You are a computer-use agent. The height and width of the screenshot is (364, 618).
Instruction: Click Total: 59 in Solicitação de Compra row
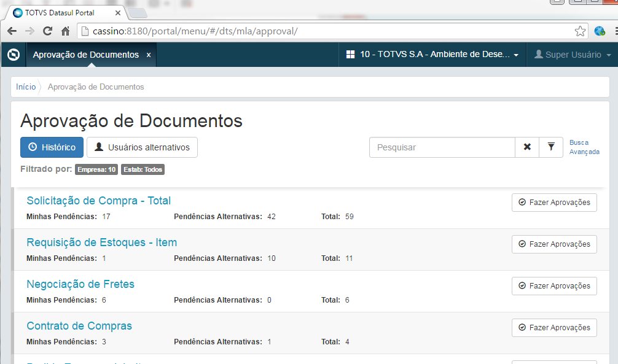[337, 216]
